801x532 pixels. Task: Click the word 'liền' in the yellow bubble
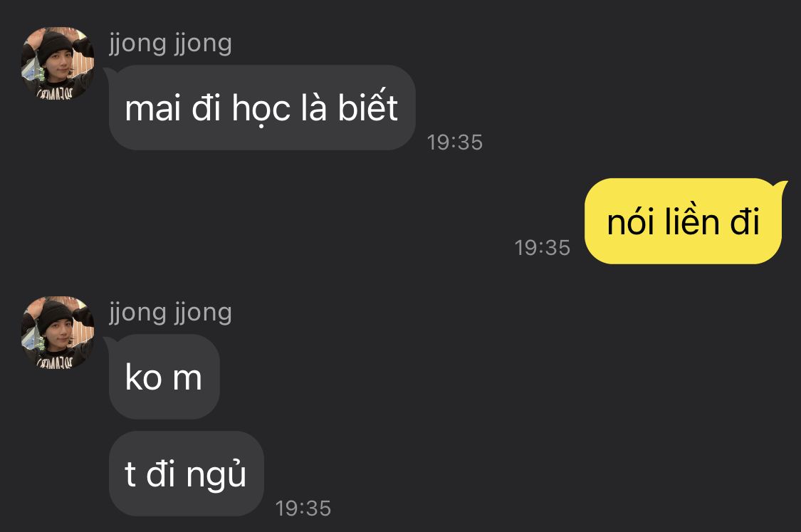pos(691,220)
